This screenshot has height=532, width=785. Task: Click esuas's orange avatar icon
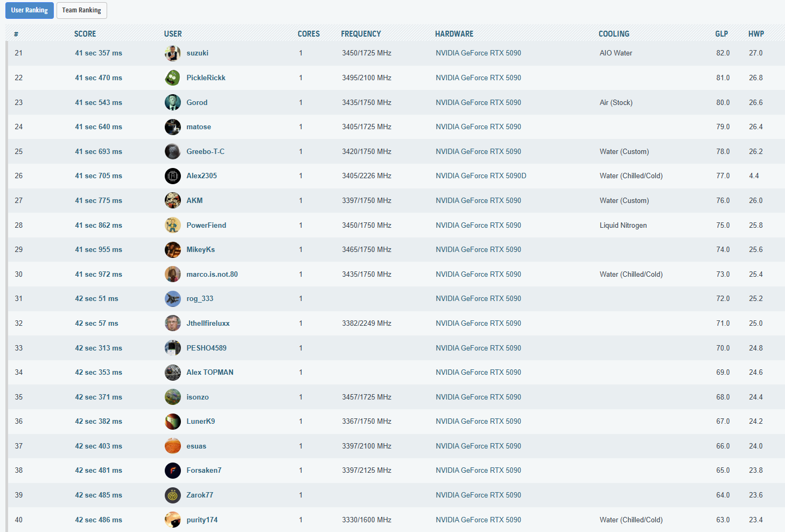point(172,446)
